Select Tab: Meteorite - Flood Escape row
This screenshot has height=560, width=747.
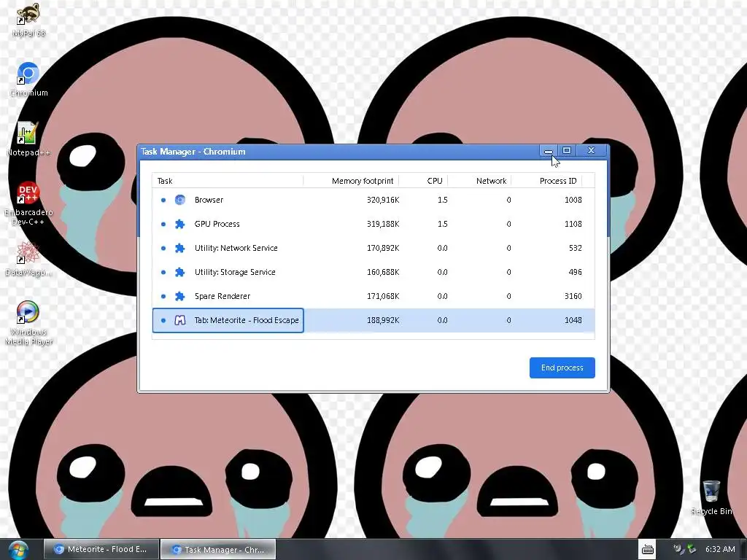pos(373,320)
